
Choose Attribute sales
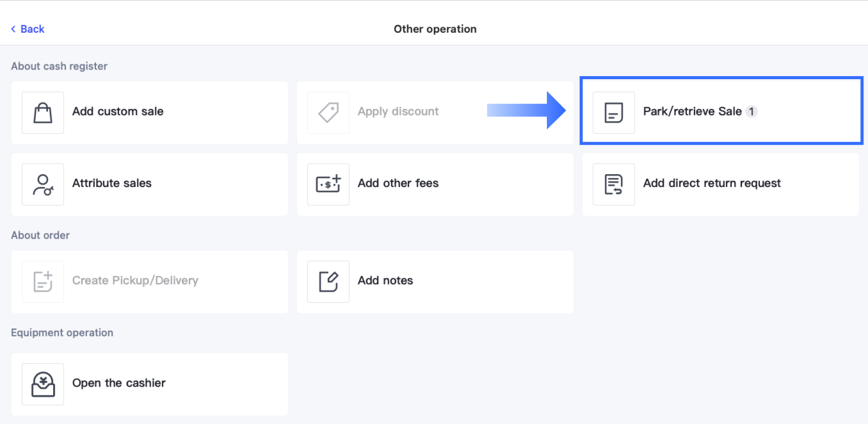pyautogui.click(x=112, y=183)
